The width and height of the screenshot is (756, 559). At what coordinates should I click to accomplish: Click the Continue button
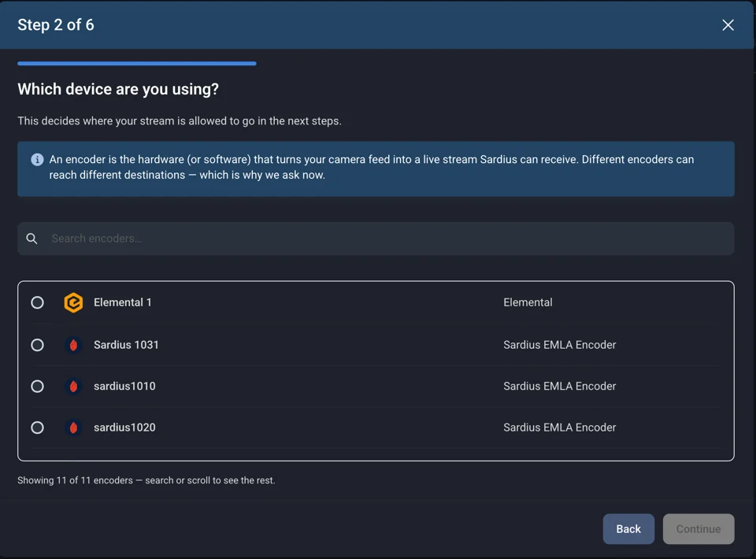(699, 528)
